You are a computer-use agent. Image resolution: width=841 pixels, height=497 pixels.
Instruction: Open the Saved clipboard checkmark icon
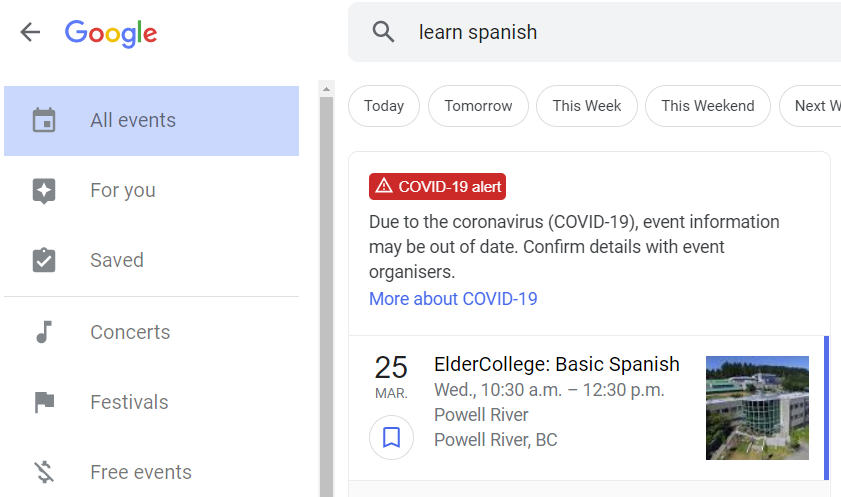[44, 260]
